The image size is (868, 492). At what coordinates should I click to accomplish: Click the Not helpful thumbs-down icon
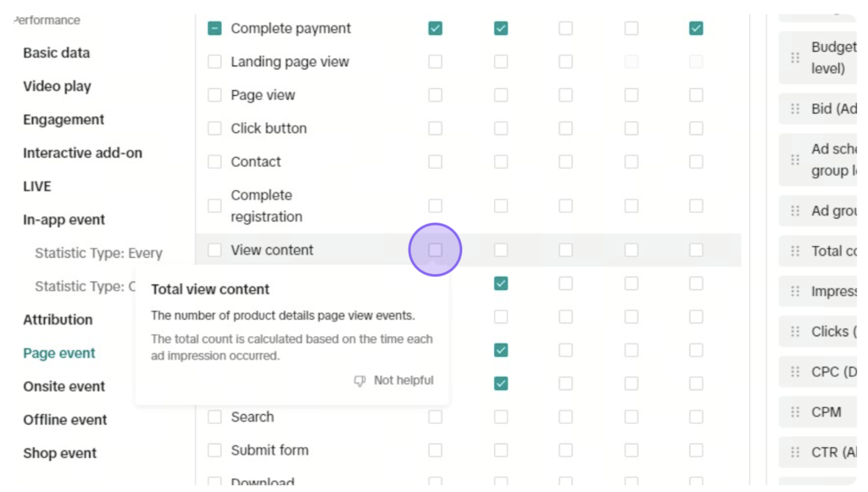pos(359,381)
